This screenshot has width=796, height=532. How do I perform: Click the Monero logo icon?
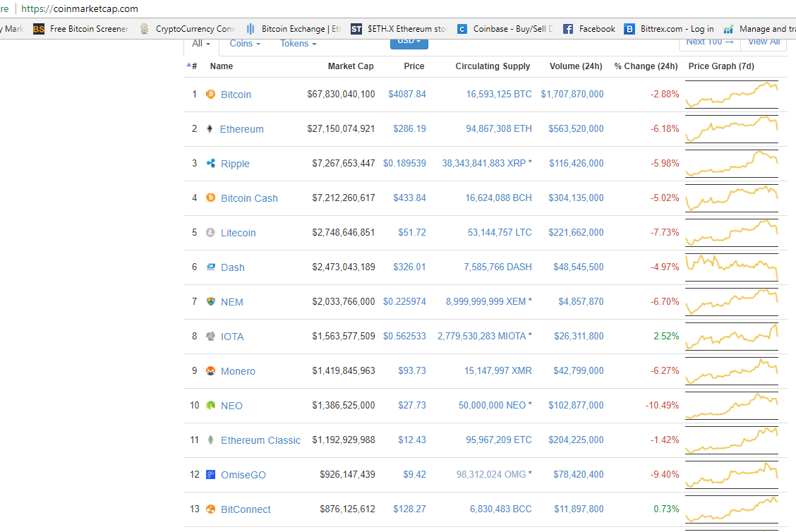point(210,370)
